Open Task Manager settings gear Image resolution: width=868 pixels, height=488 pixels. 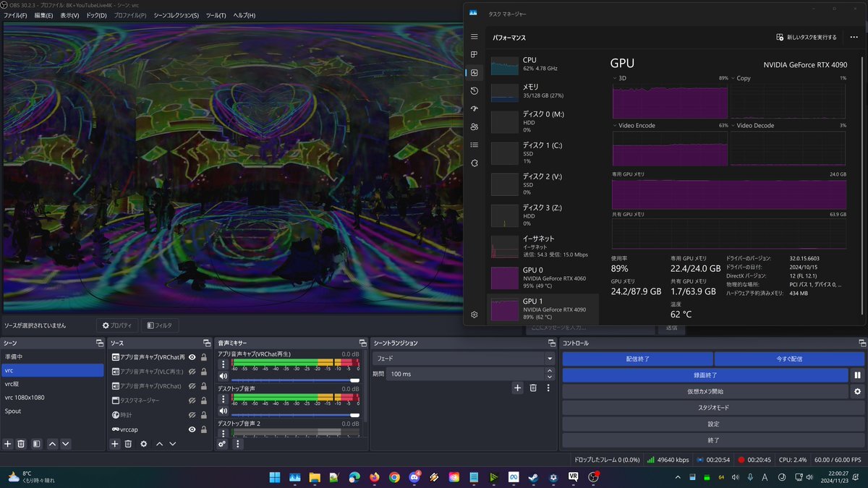click(475, 314)
